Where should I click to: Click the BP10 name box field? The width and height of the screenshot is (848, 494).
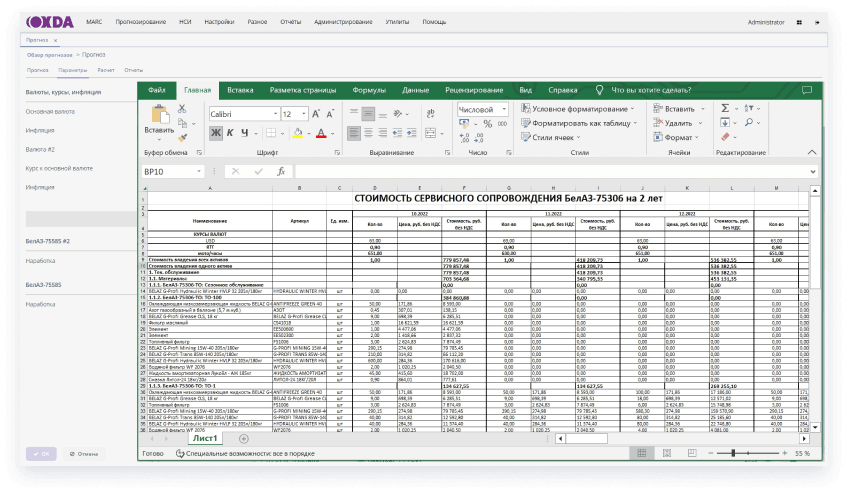pyautogui.click(x=173, y=172)
